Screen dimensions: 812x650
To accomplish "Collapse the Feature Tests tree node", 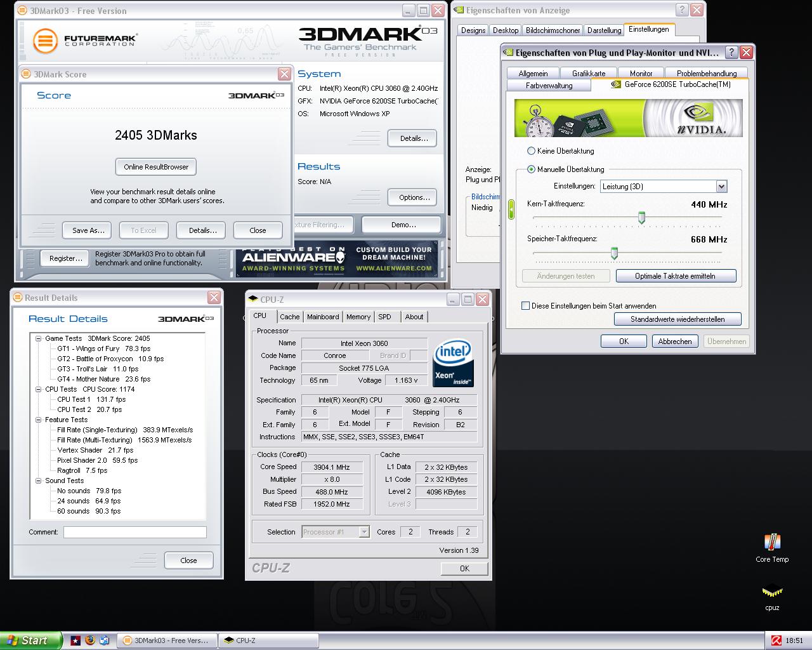I will 38,420.
